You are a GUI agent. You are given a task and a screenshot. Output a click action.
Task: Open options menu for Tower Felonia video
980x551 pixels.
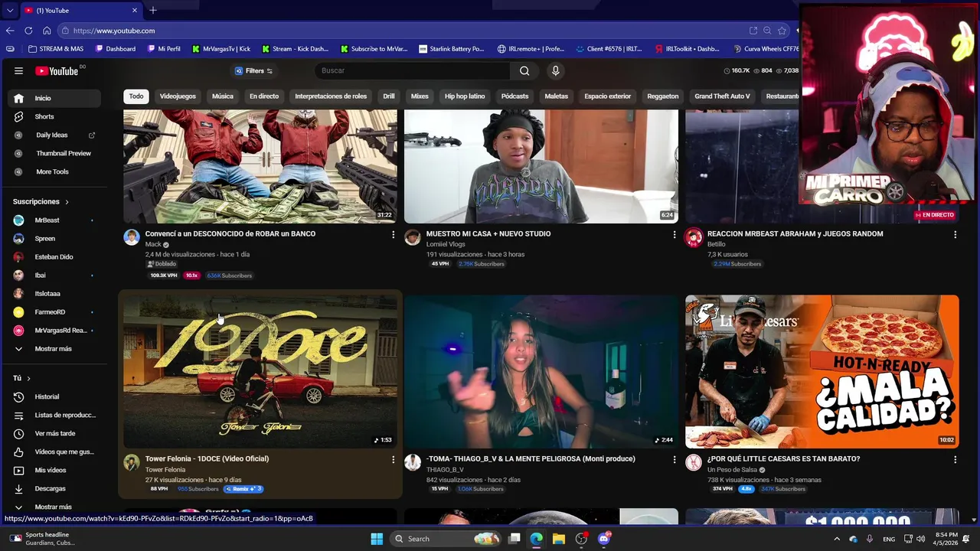click(x=393, y=459)
